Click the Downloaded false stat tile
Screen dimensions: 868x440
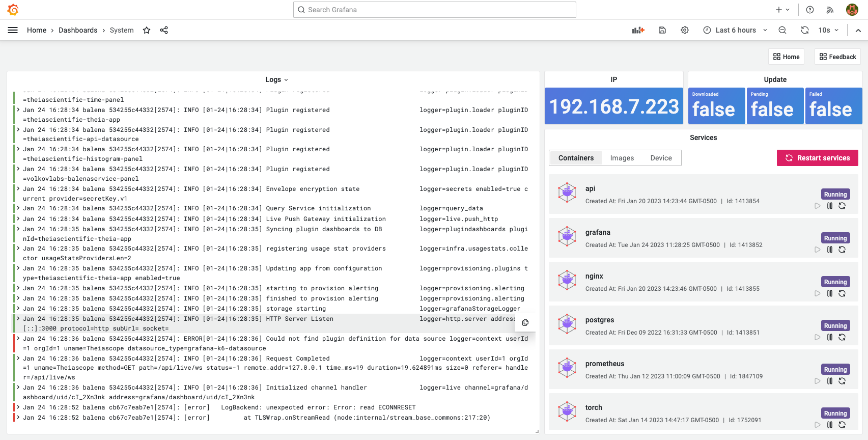click(x=717, y=106)
